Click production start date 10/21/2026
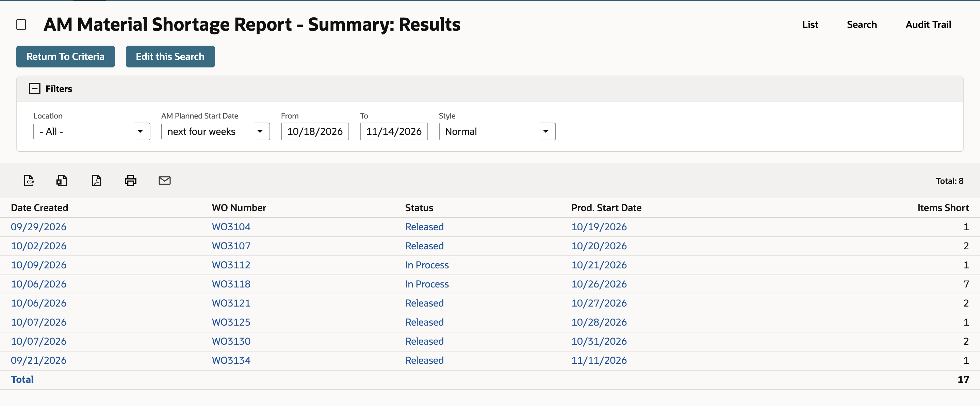 click(599, 265)
